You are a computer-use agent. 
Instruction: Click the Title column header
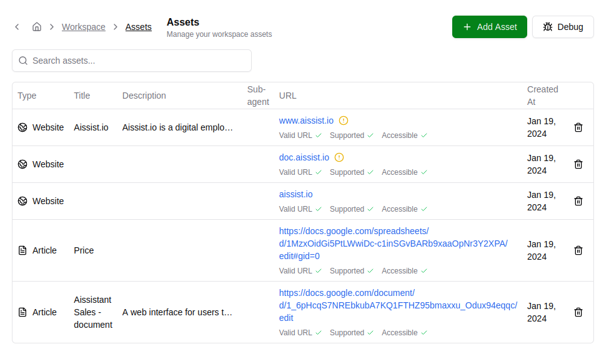(82, 96)
